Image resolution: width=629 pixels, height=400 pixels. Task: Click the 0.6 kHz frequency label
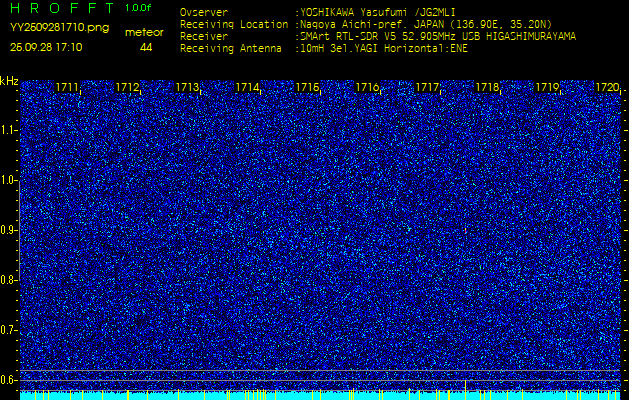[x=9, y=380]
